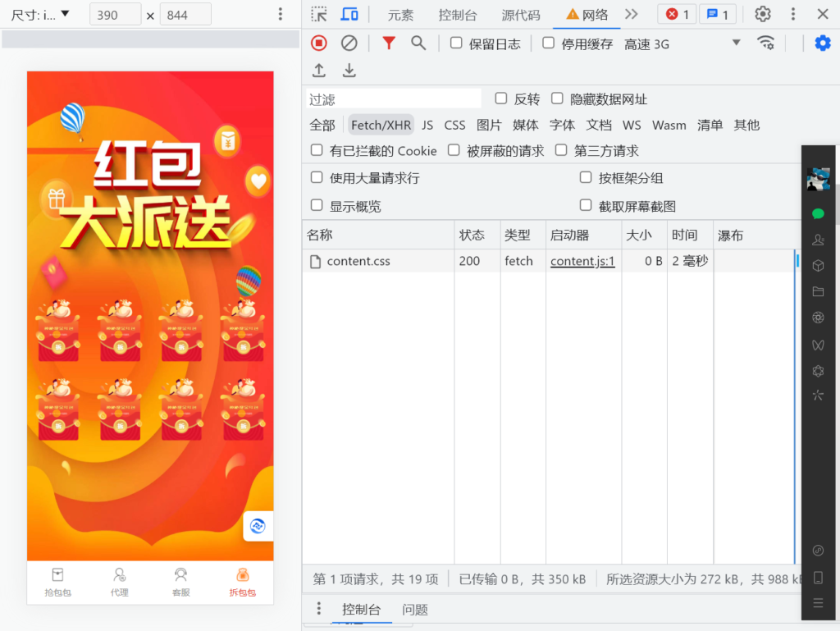Click the 过滤 filter input field

(x=394, y=98)
